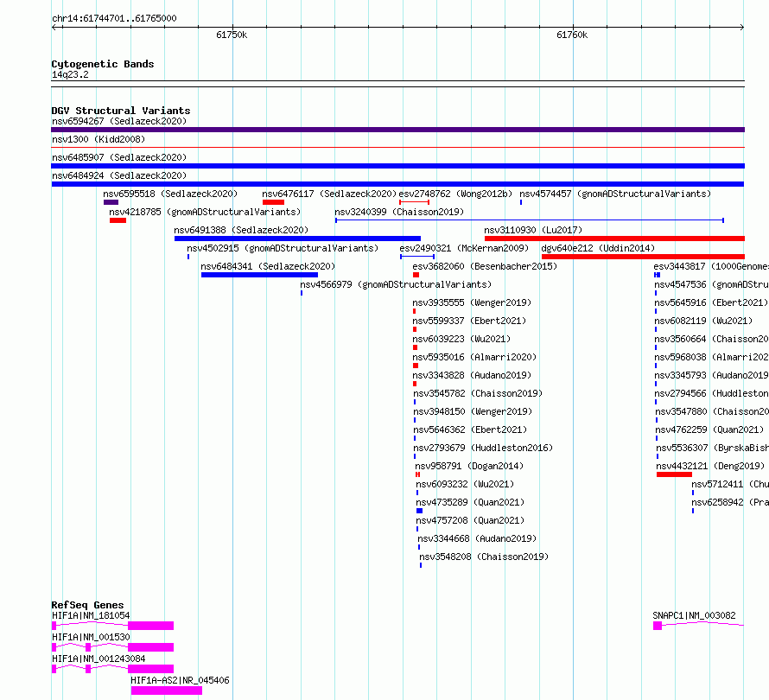Viewport: 769px width, 700px height.
Task: Click the nsv5645916 (Ebert2021) label
Action: [711, 302]
